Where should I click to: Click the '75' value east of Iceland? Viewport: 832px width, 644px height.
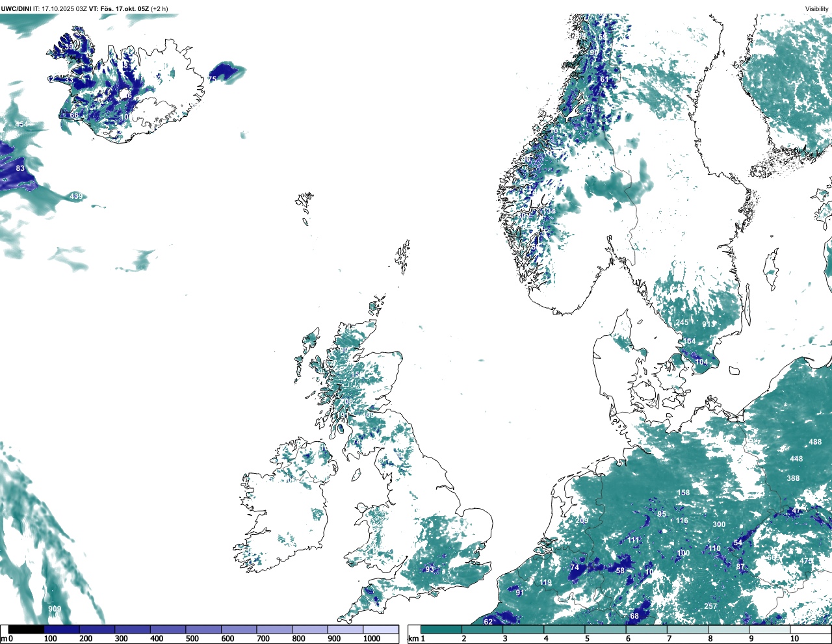212,79
